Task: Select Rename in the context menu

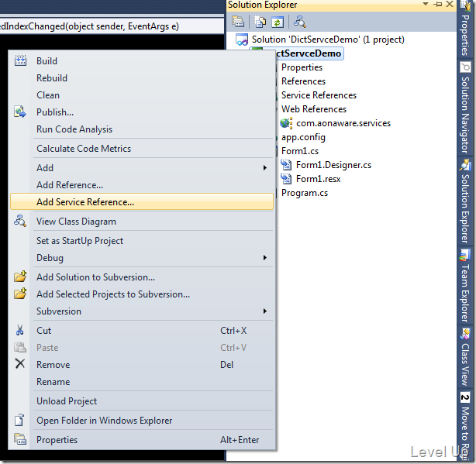Action: pos(142,381)
